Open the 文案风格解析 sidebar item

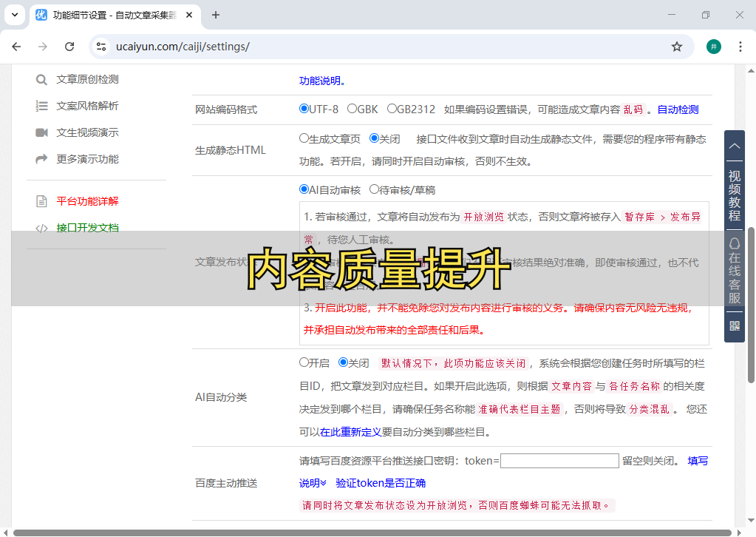coord(87,106)
